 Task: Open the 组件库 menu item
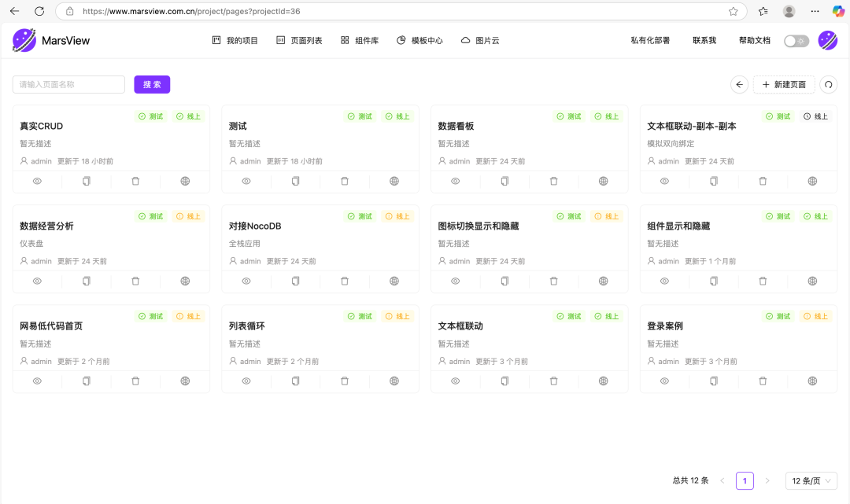(x=360, y=41)
